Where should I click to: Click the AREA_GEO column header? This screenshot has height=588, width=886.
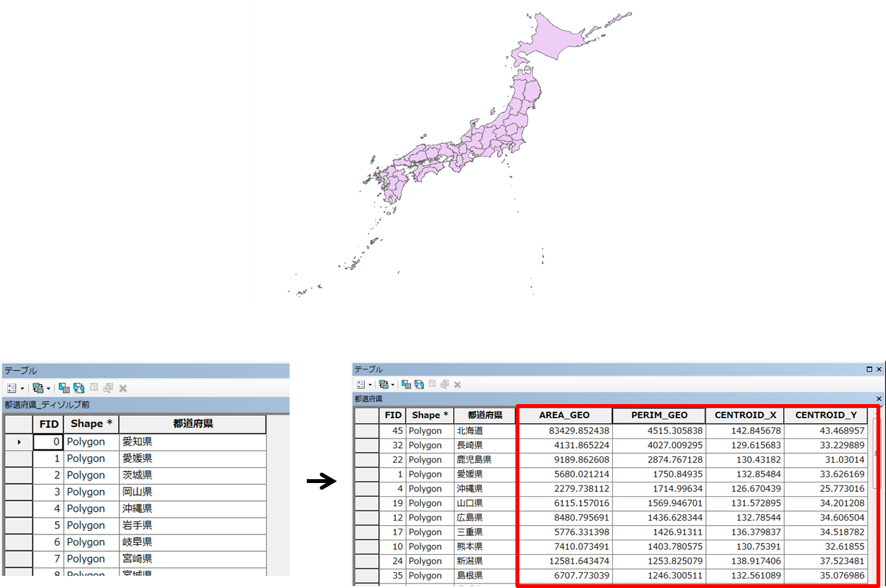click(564, 415)
